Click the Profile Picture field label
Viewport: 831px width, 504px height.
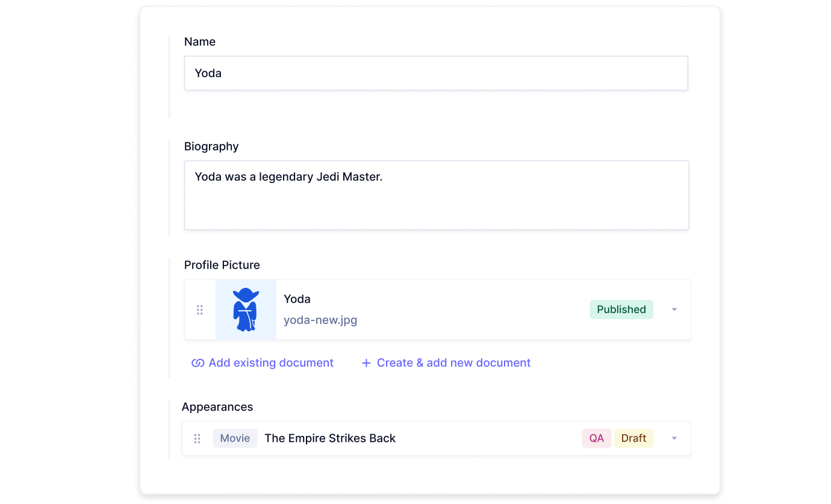[222, 265]
